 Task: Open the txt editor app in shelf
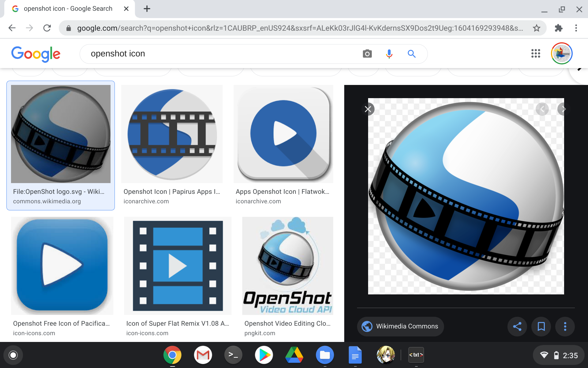tap(416, 355)
